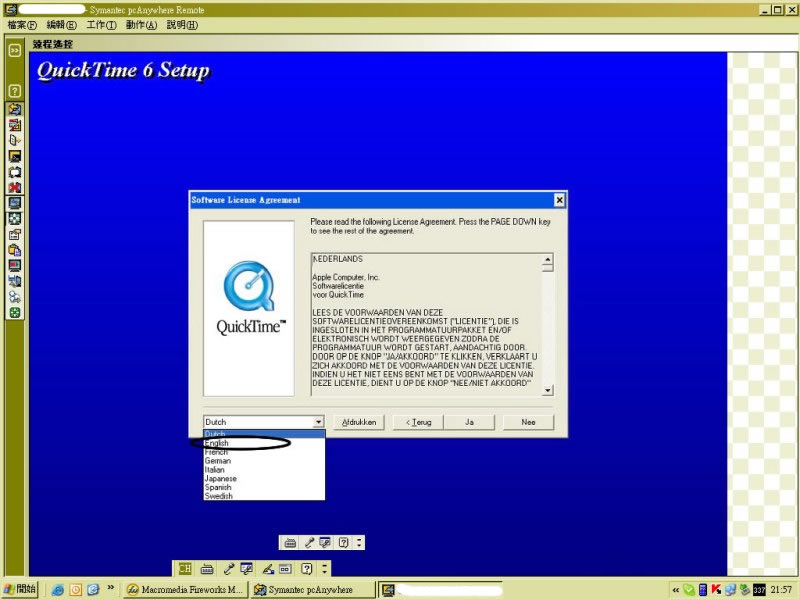Viewport: 800px width, 600px height.
Task: Select Italian from language list
Action: pos(264,469)
